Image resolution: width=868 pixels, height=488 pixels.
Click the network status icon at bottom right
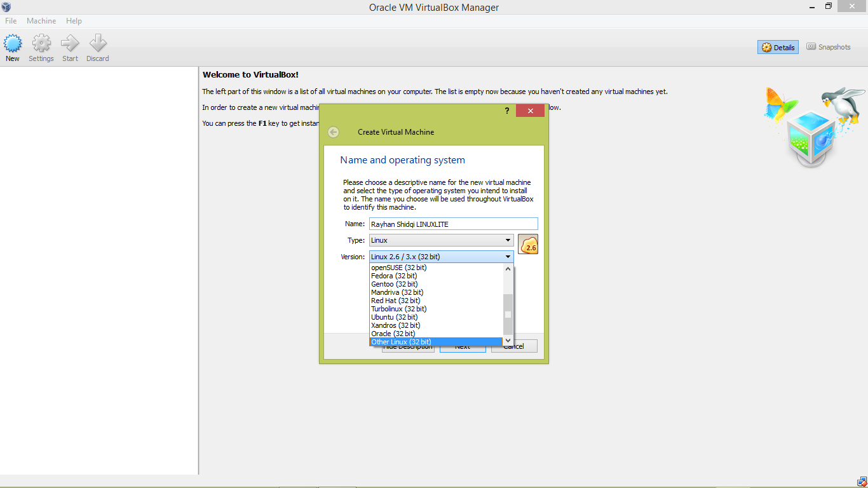862,482
